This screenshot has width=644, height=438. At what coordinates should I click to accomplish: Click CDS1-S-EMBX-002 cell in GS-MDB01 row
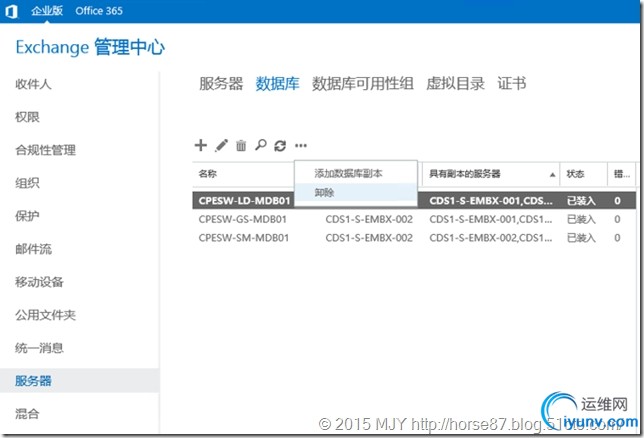tap(369, 219)
